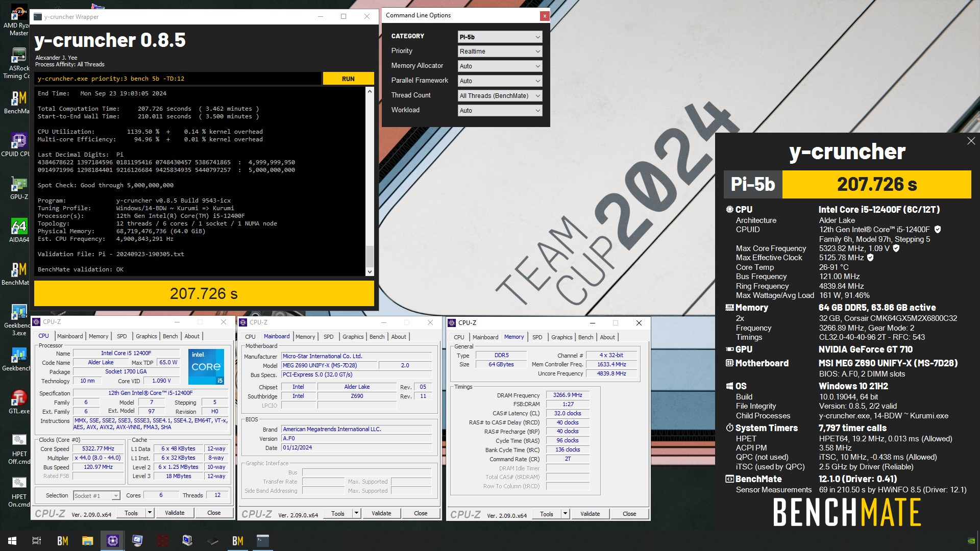The width and height of the screenshot is (980, 551).
Task: Click the y-cruncher command line input field
Action: coord(178,79)
